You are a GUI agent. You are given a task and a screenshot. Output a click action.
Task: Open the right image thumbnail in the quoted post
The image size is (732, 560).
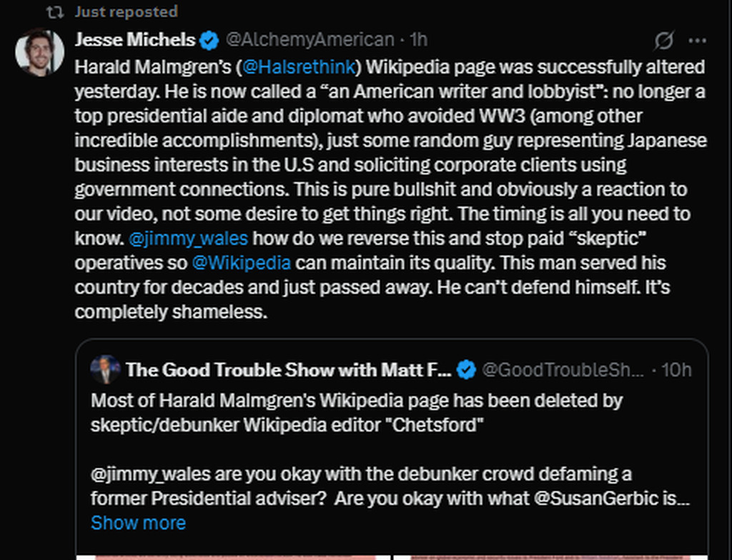550,557
